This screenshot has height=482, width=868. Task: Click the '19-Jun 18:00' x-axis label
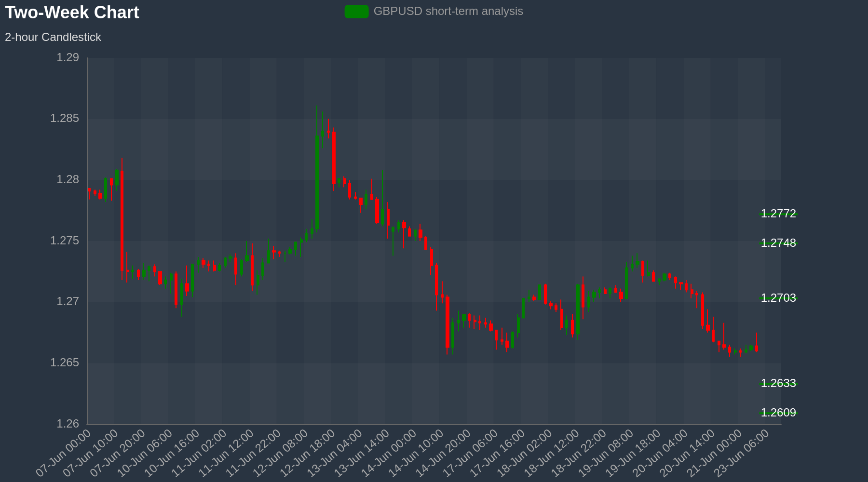point(633,453)
